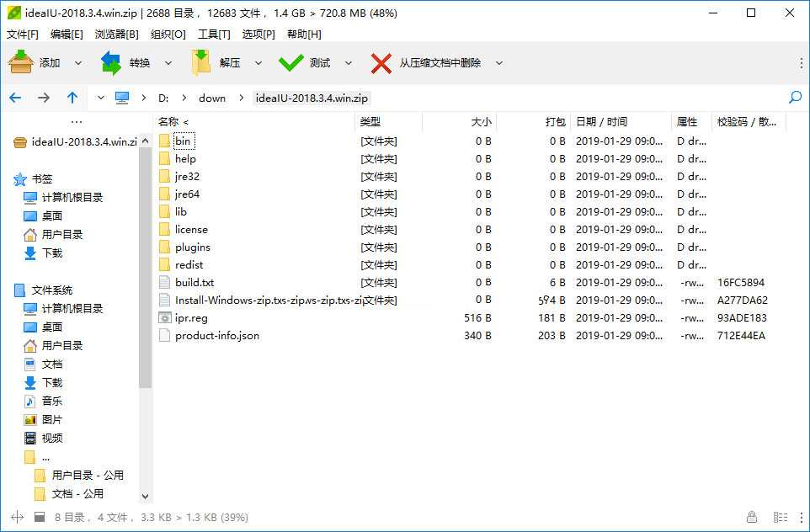Screen dimensions: 810x532
Task: Click the lock icon in the status bar
Action: pyautogui.click(x=750, y=517)
